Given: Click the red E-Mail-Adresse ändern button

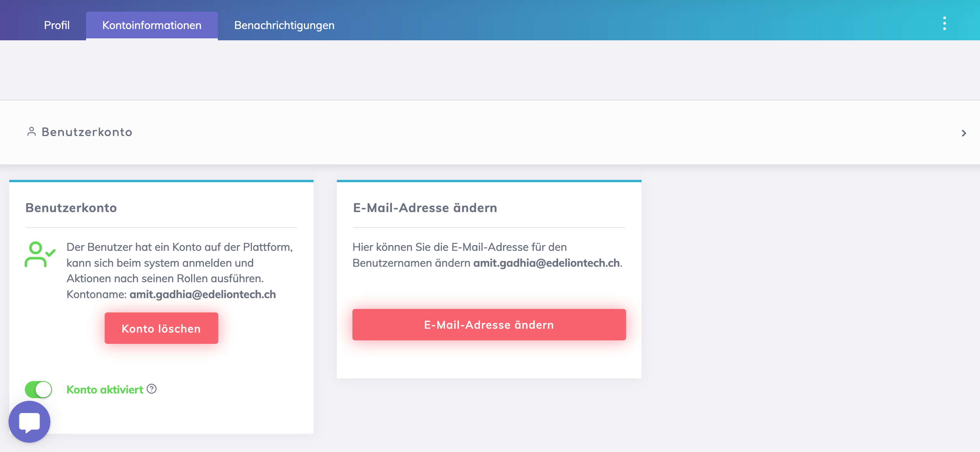Looking at the screenshot, I should point(489,324).
